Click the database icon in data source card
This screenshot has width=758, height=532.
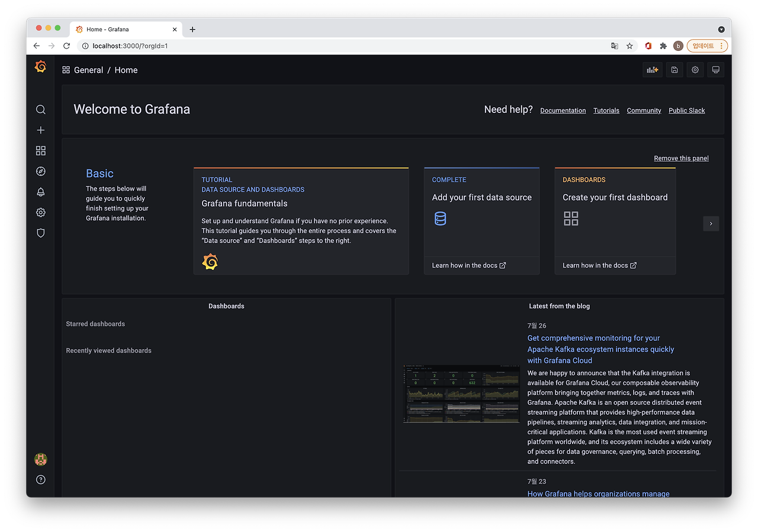tap(440, 218)
